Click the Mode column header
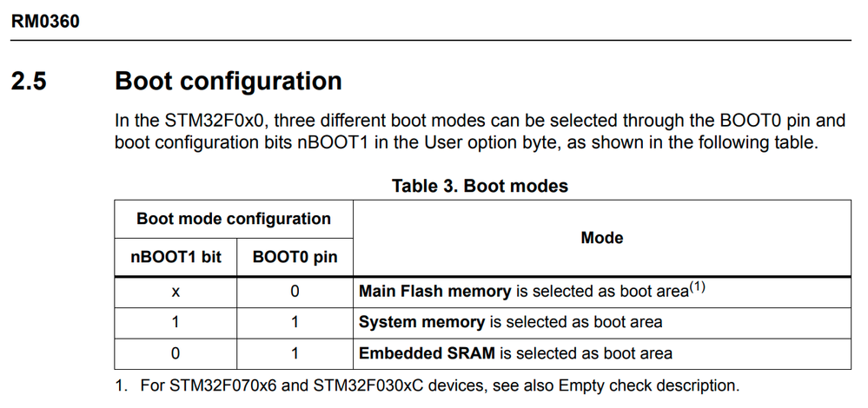The height and width of the screenshot is (408, 868). 602,238
